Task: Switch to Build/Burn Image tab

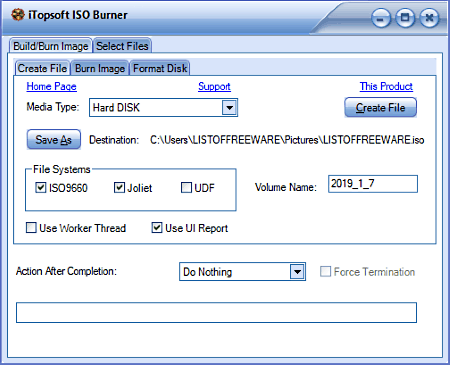Action: point(51,46)
